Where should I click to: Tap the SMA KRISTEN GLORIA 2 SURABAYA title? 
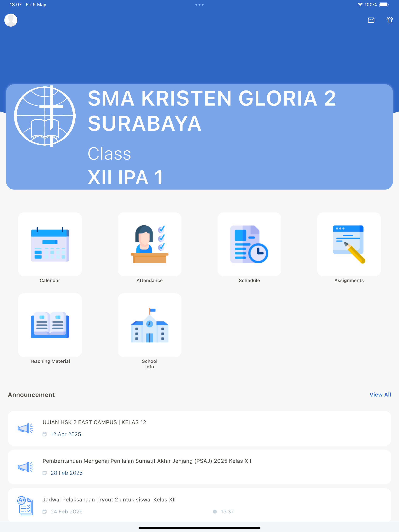point(212,111)
